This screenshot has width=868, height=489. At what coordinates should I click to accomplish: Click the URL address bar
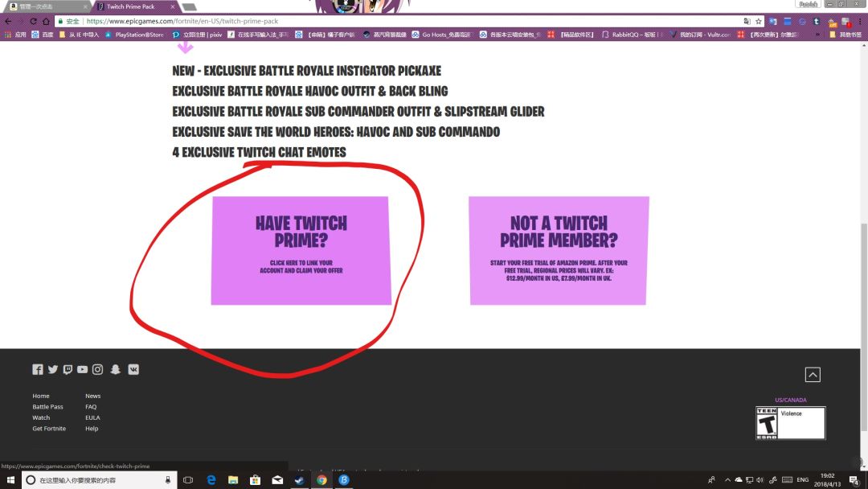[x=410, y=21]
